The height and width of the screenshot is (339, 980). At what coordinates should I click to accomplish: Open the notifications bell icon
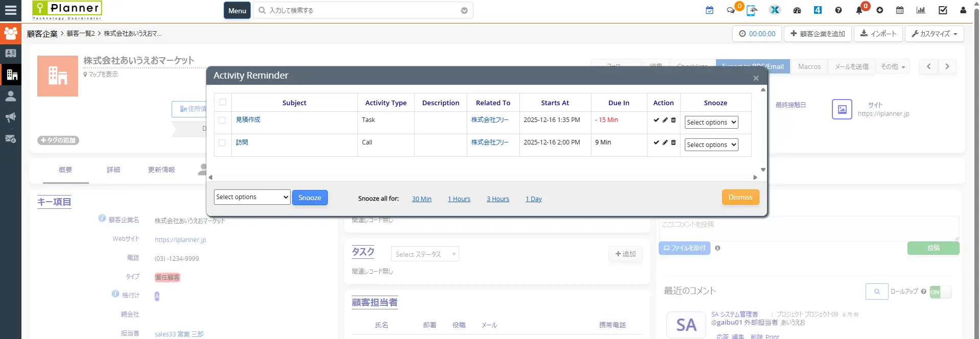click(x=859, y=10)
